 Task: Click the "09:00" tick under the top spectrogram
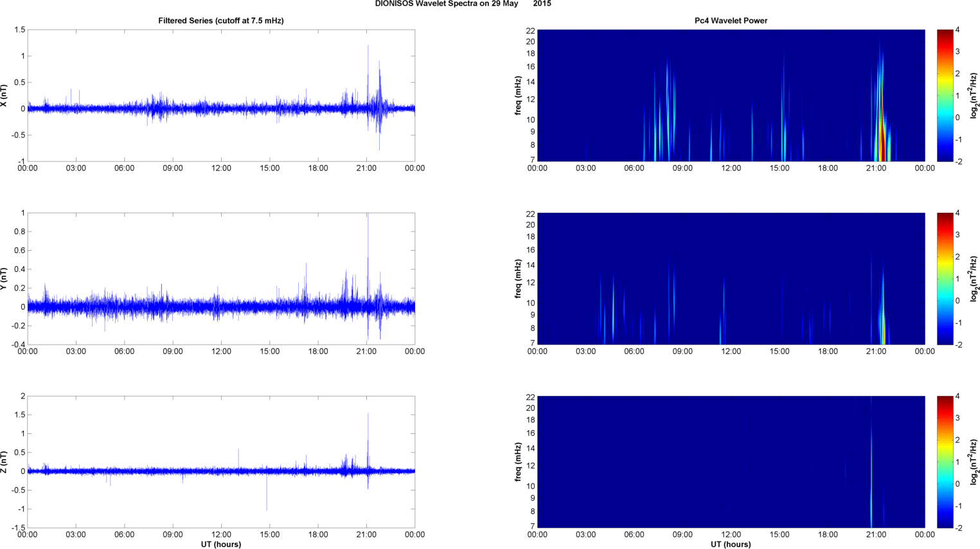pyautogui.click(x=682, y=168)
